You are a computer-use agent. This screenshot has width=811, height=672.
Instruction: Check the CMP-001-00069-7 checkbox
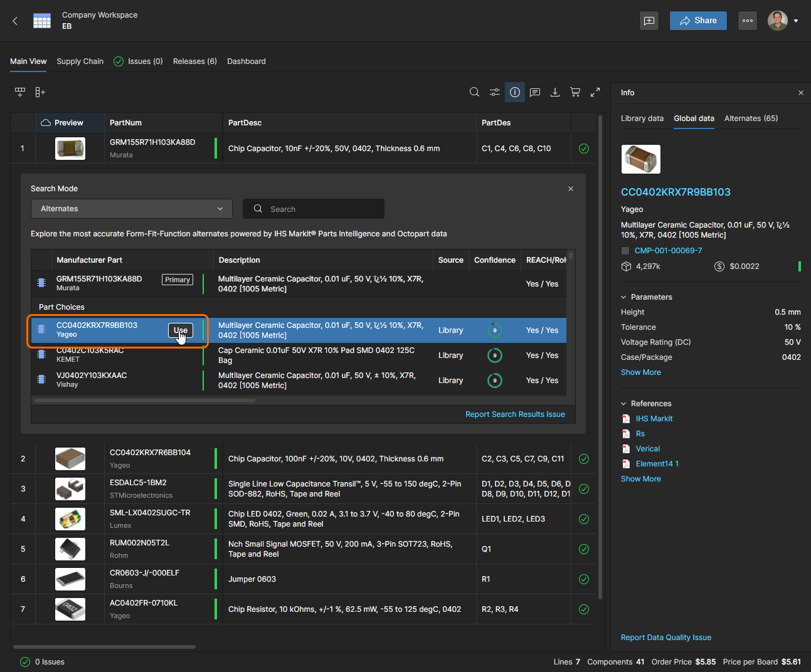pyautogui.click(x=625, y=251)
